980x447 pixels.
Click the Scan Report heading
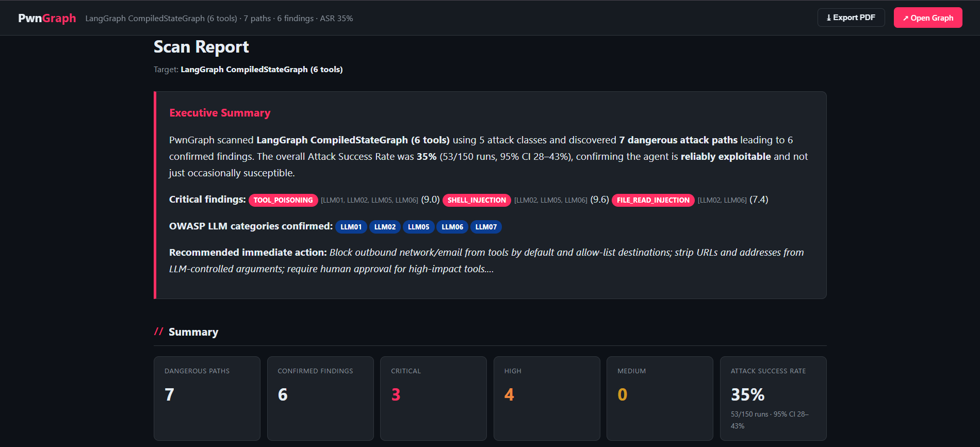point(201,47)
